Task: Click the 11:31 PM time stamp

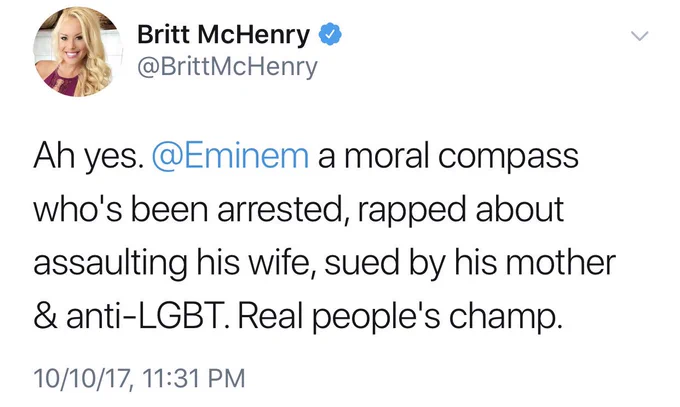Action: pos(193,377)
